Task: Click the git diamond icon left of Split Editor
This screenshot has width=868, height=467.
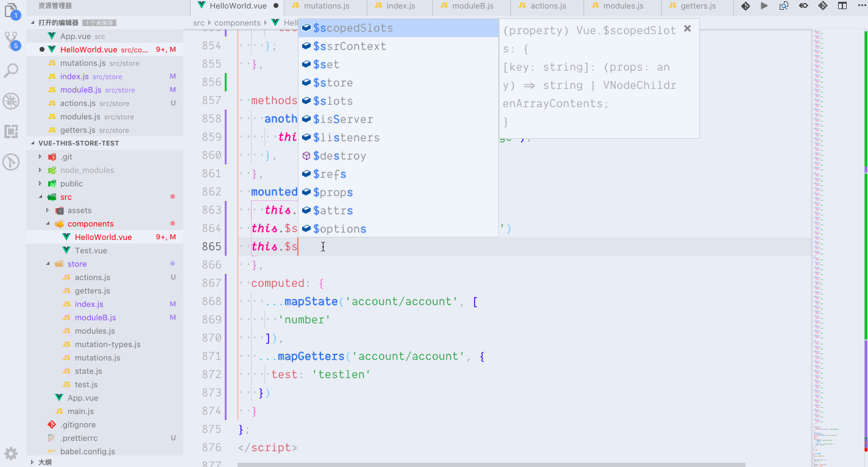Action: (823, 6)
